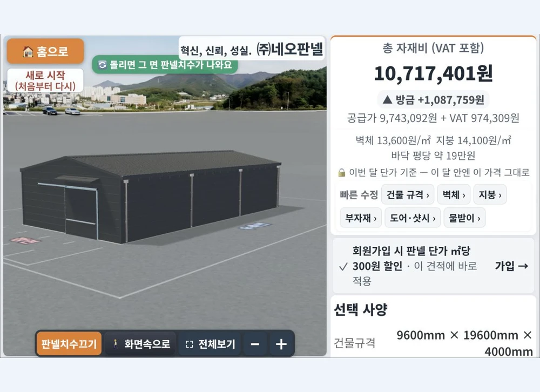Open 부자재 quick edit chip
Viewport: 540px width, 392px height.
(361, 218)
